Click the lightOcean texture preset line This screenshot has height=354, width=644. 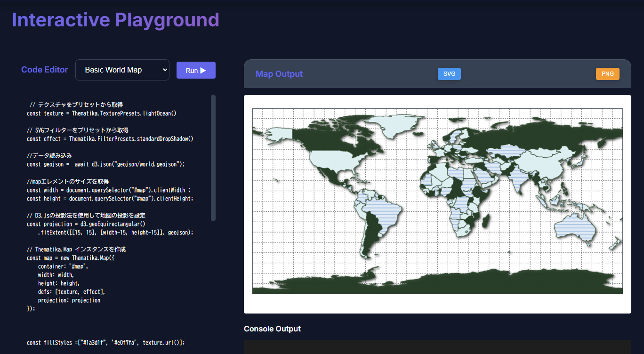[101, 113]
